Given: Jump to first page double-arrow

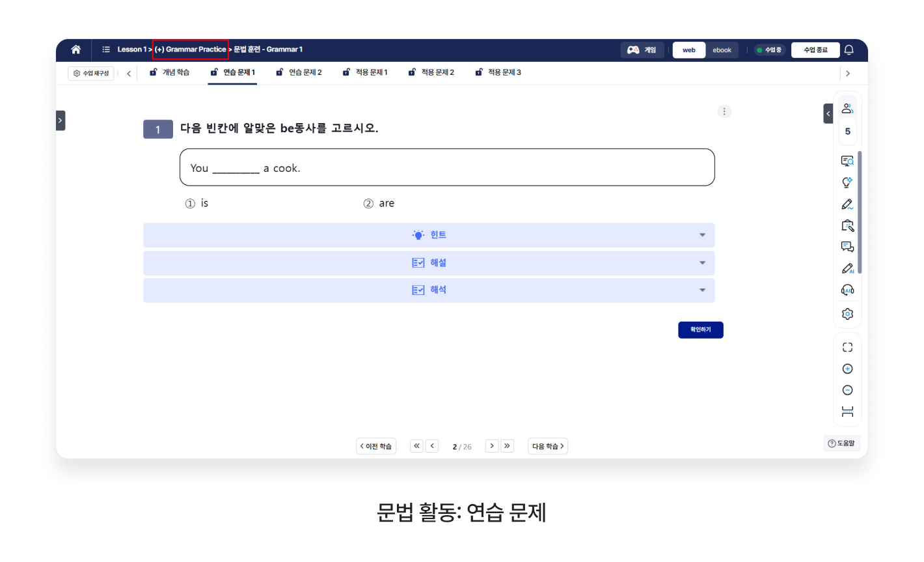Looking at the screenshot, I should (417, 446).
